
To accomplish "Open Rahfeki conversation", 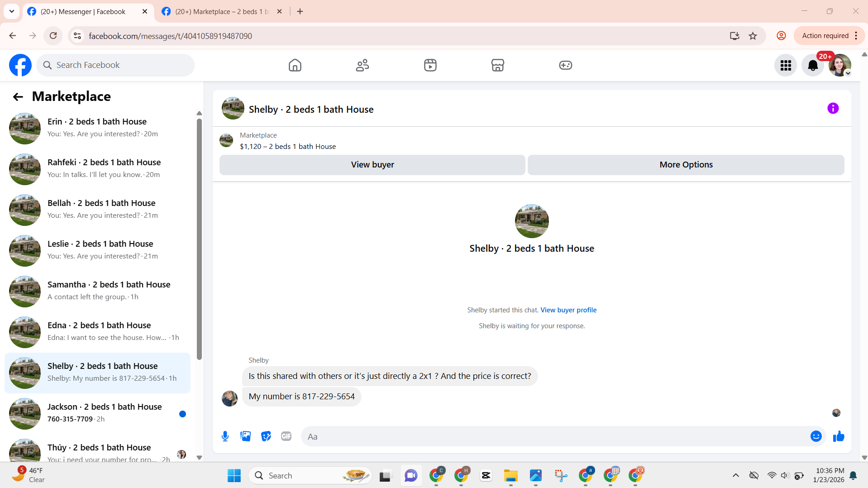I will tap(97, 169).
